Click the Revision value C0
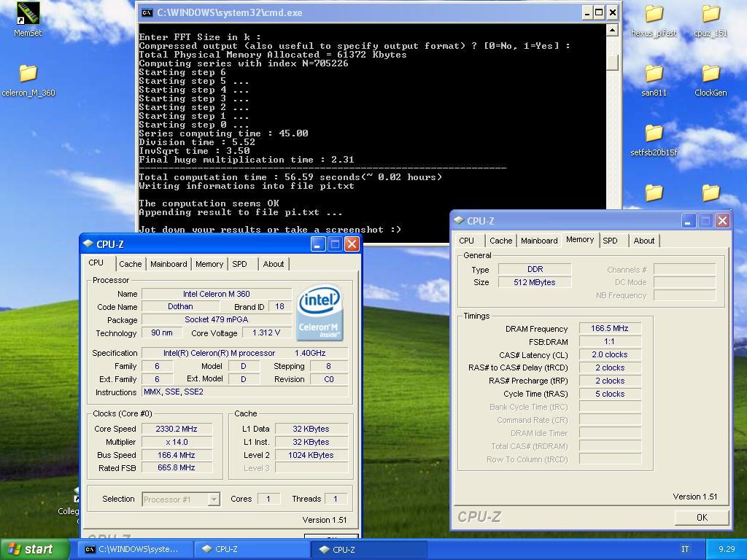The width and height of the screenshot is (747, 560). [329, 379]
